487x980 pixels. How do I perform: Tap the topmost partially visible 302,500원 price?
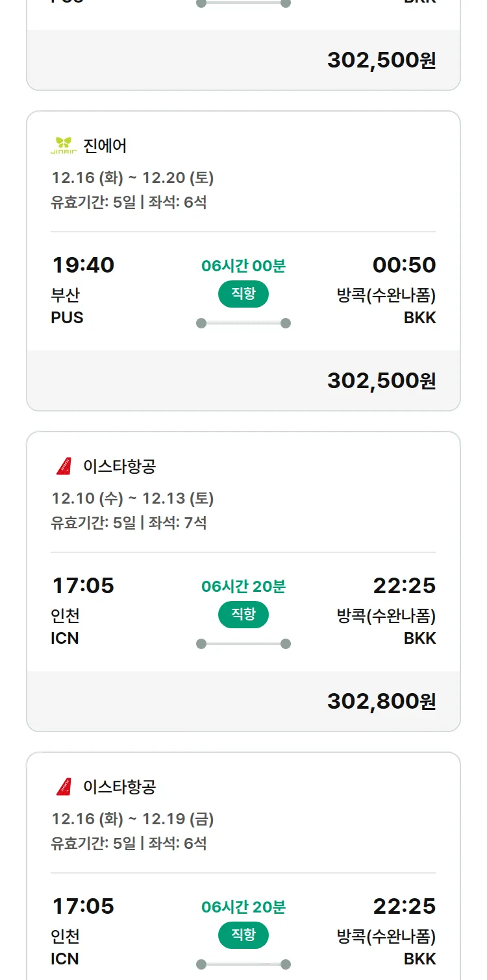pos(381,60)
